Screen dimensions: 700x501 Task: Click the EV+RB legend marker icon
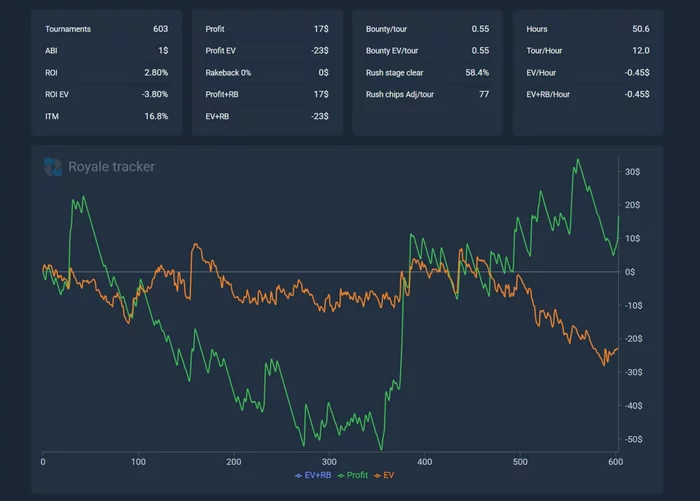pyautogui.click(x=298, y=475)
